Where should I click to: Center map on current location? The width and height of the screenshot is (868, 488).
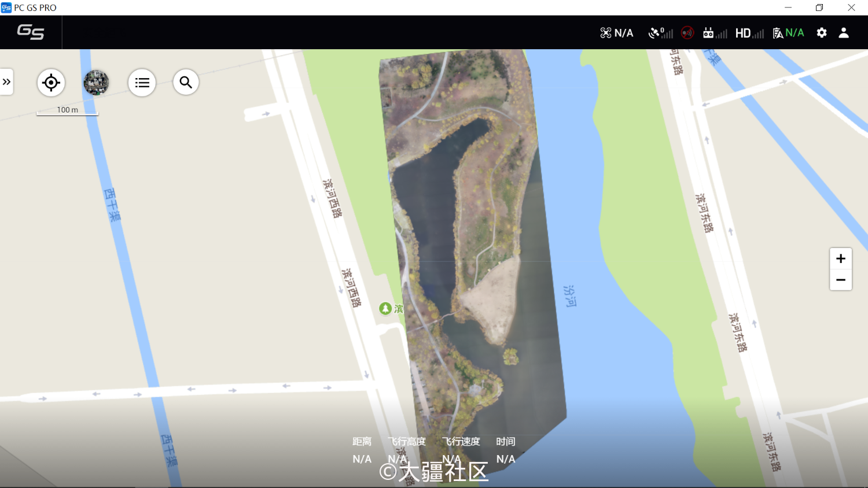[51, 83]
